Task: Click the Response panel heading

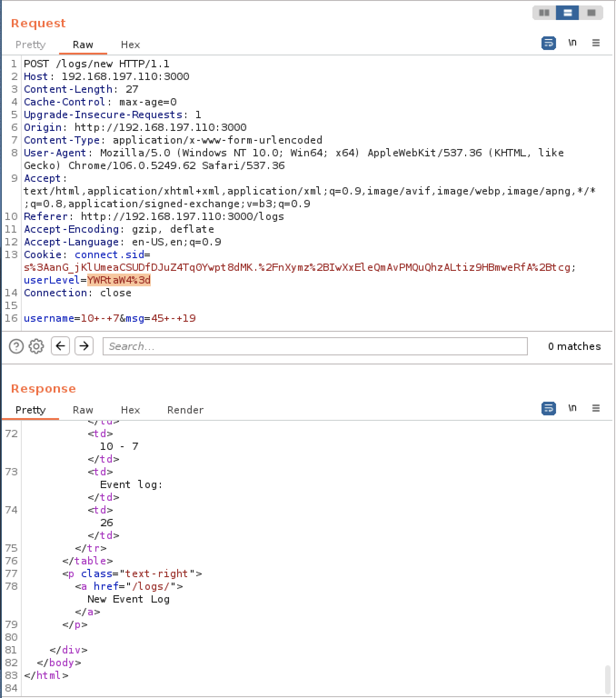Action: pos(43,389)
